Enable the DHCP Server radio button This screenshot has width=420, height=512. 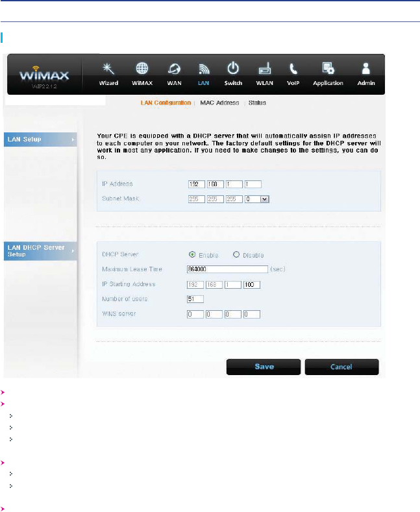(192, 254)
